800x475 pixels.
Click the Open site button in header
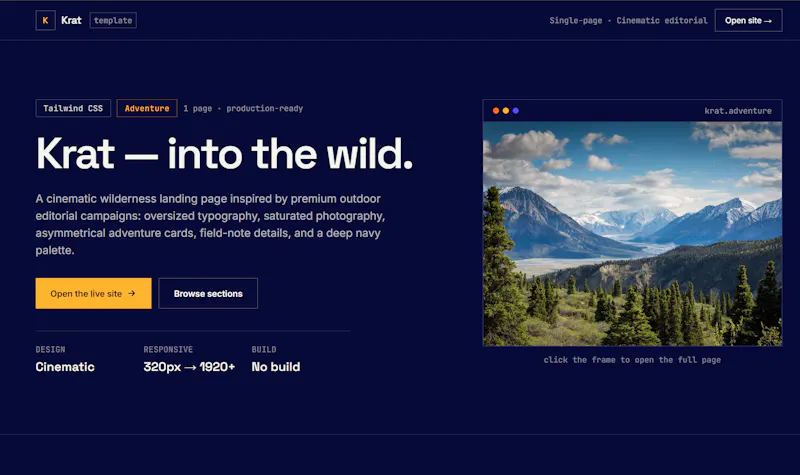coord(748,20)
